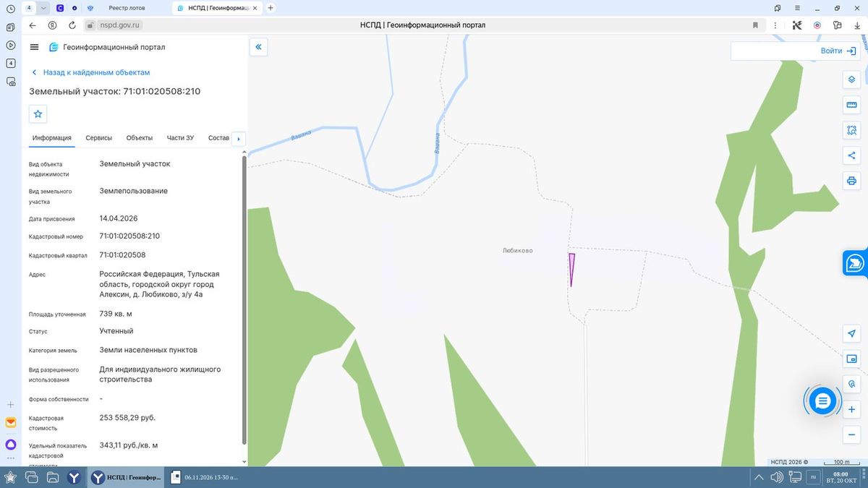Collapse the information side panel
Image resolution: width=868 pixels, height=488 pixels.
258,47
